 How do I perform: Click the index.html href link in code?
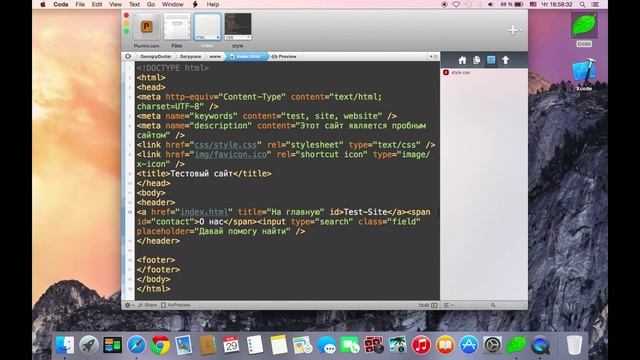click(x=204, y=212)
